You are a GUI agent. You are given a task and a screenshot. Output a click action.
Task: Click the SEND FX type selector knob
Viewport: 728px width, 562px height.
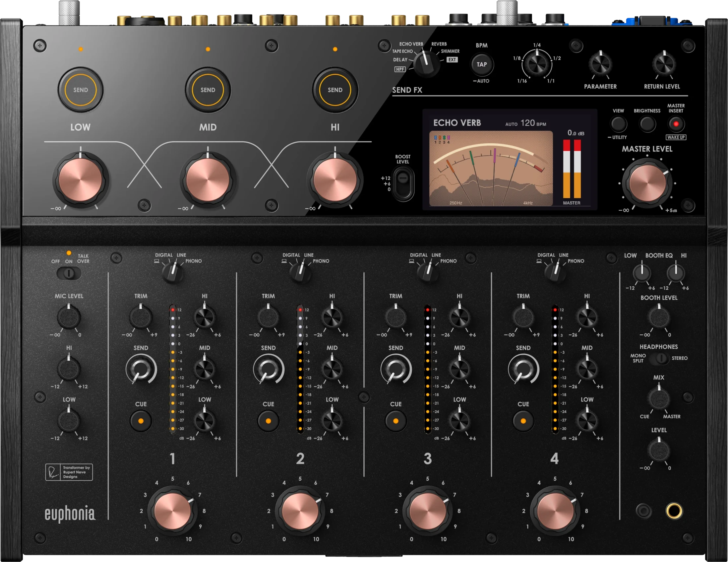pyautogui.click(x=426, y=63)
